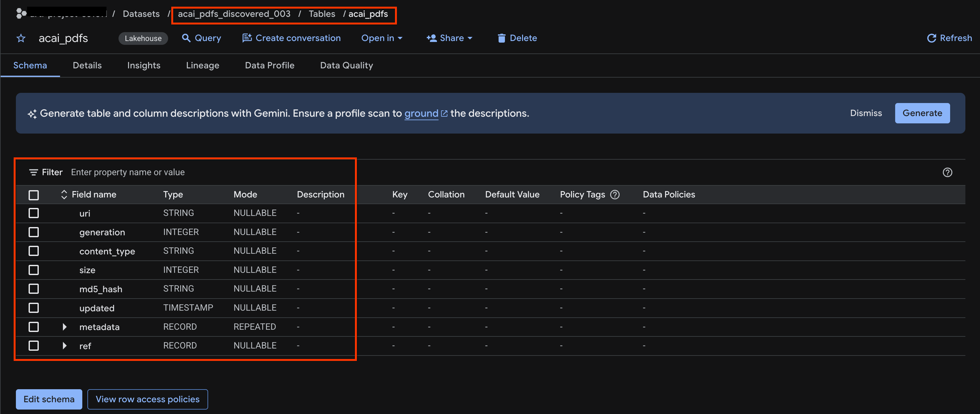
Task: Star the acai_pdfs table as favorite
Action: coord(21,38)
